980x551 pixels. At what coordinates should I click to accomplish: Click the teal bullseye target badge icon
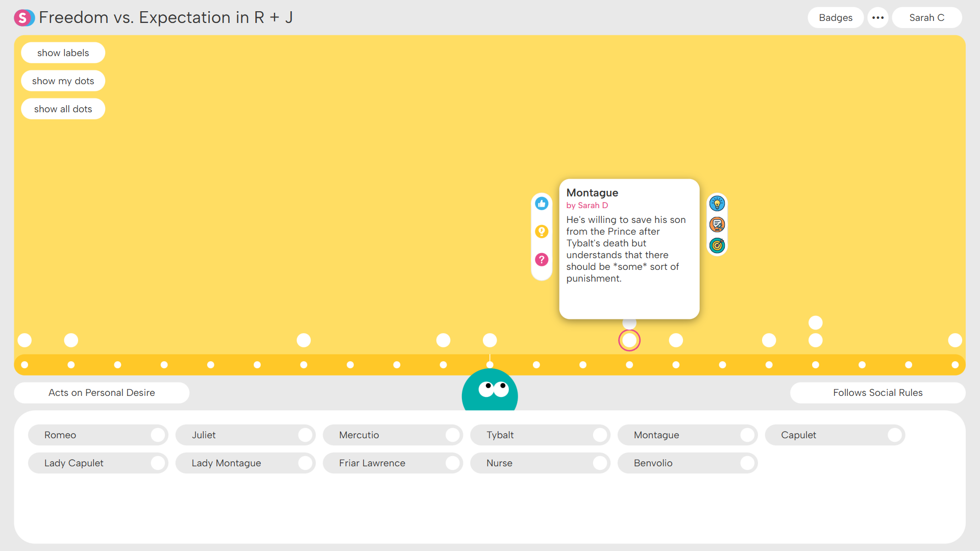pos(717,245)
